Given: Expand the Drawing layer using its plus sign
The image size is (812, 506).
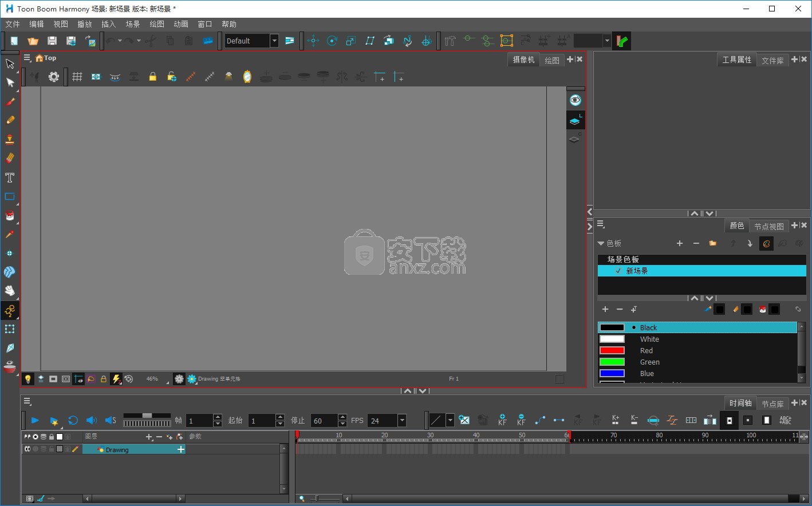Looking at the screenshot, I should point(181,449).
